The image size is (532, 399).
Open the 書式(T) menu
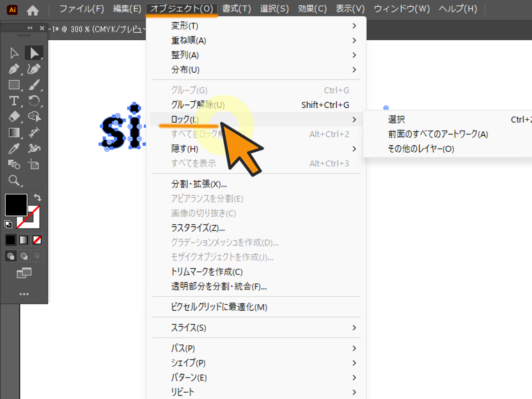coord(237,9)
